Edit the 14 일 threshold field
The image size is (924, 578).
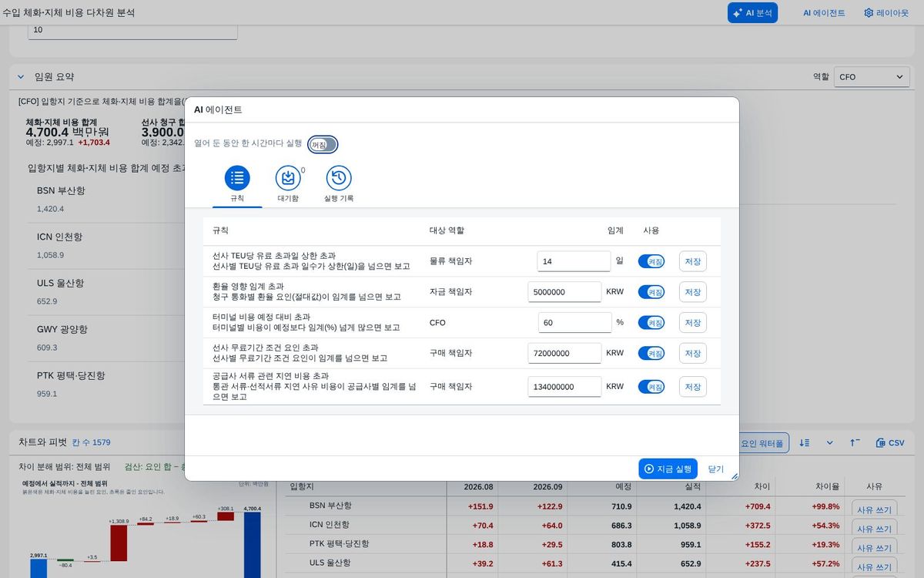[x=574, y=261]
